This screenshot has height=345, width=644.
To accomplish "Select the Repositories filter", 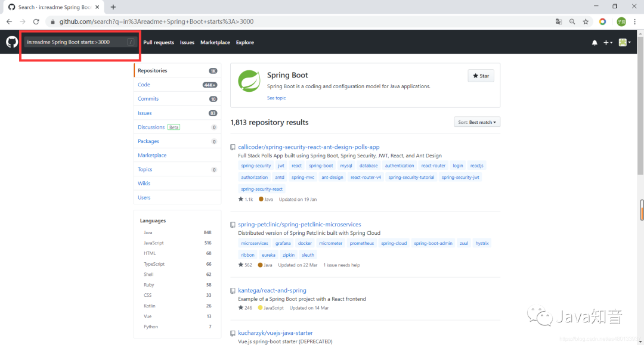I will [178, 70].
